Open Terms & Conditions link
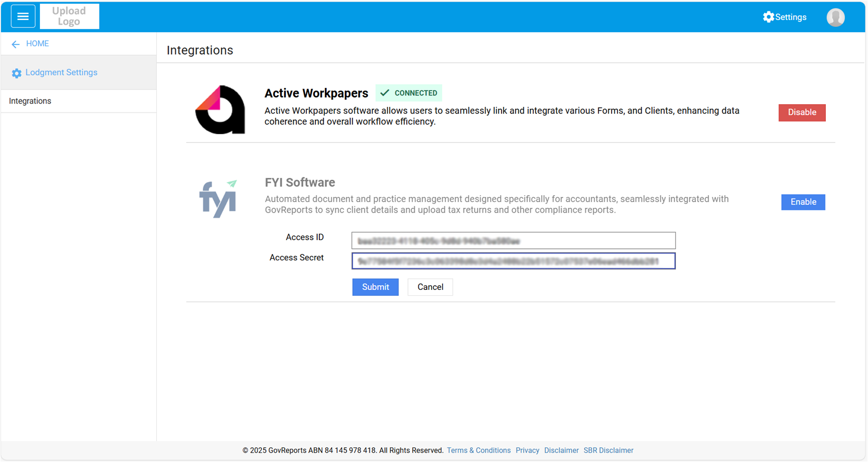Screen dimensions: 868x462 coord(478,450)
